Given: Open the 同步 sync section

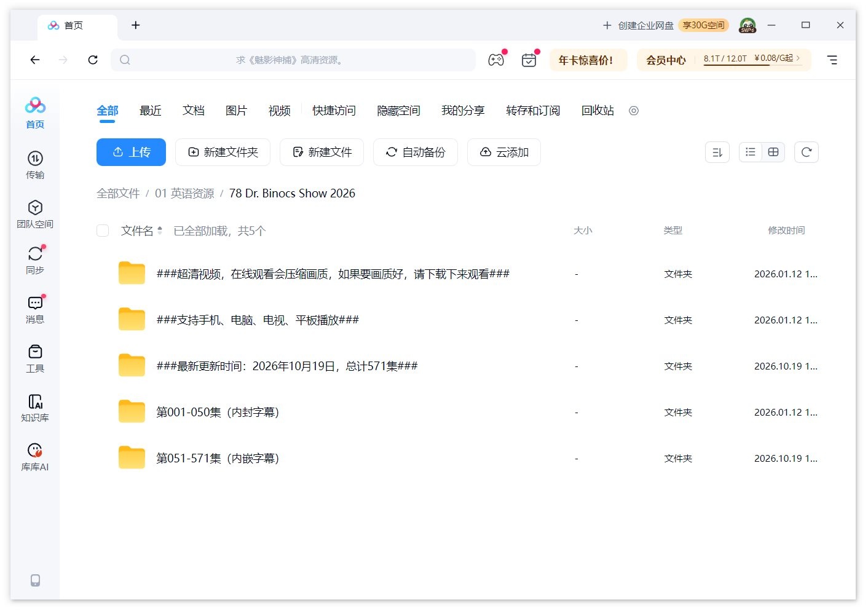Looking at the screenshot, I should 35,260.
